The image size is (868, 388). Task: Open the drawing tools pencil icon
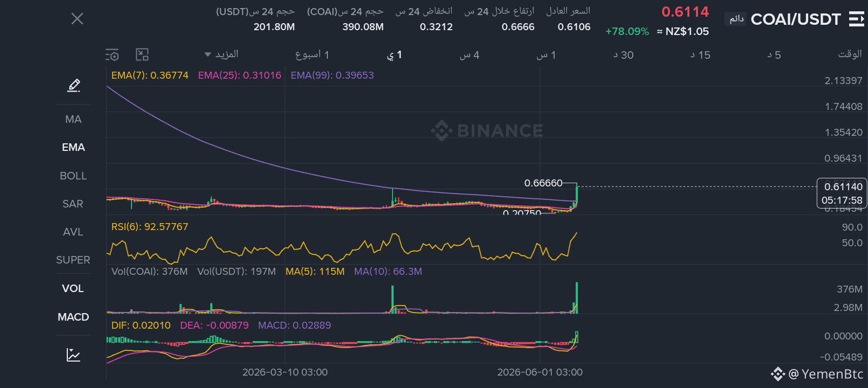pos(74,85)
